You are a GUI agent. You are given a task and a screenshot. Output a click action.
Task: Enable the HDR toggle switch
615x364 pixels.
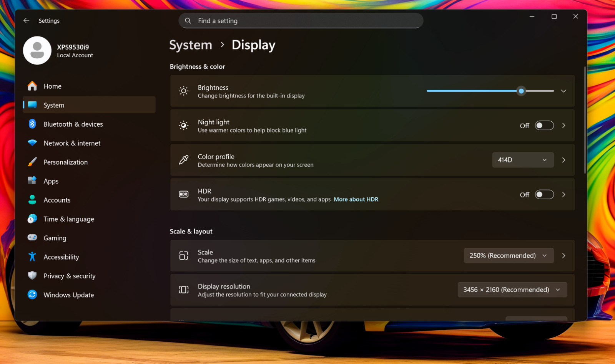(544, 195)
